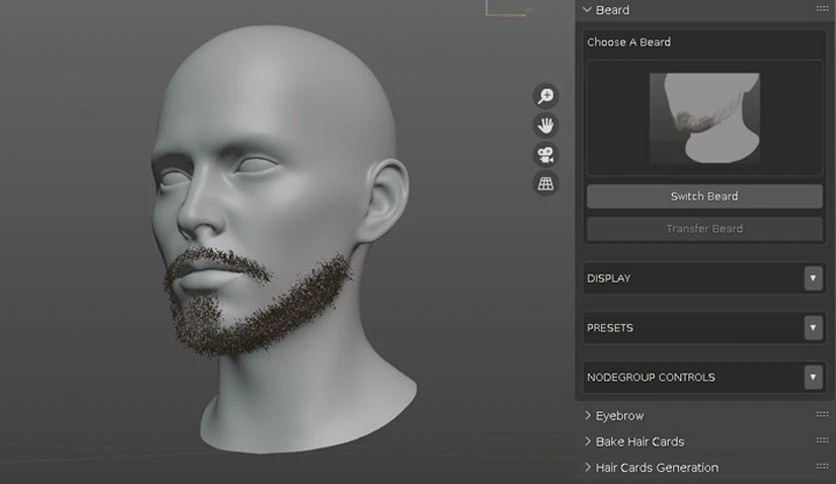This screenshot has width=836, height=484.
Task: Grab the Bake Hair Cards drag handle
Action: tap(822, 440)
